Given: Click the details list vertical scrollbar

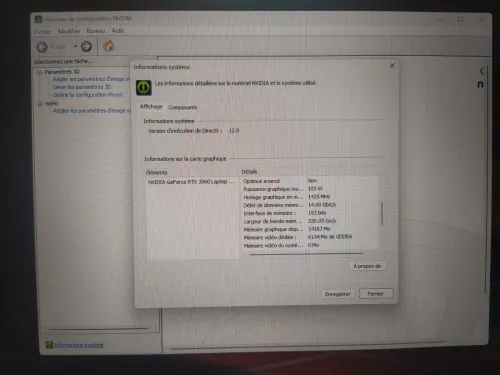Looking at the screenshot, I should coord(382,213).
